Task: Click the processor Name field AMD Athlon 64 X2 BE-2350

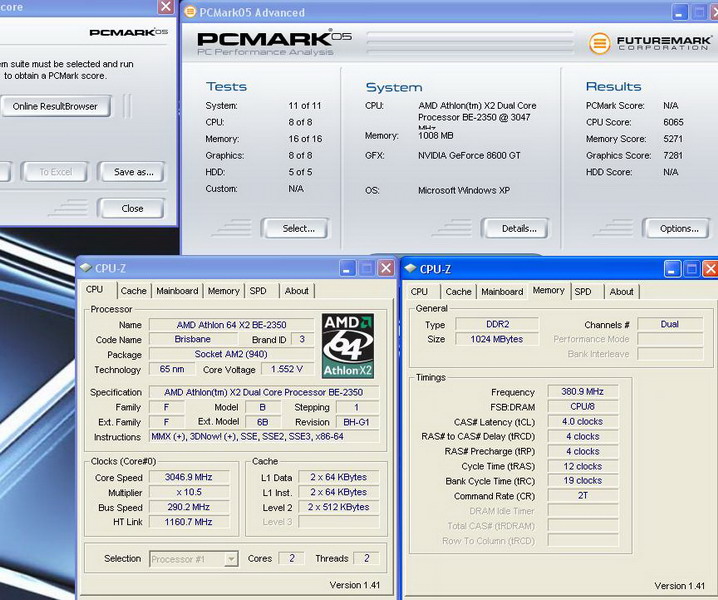Action: [232, 325]
